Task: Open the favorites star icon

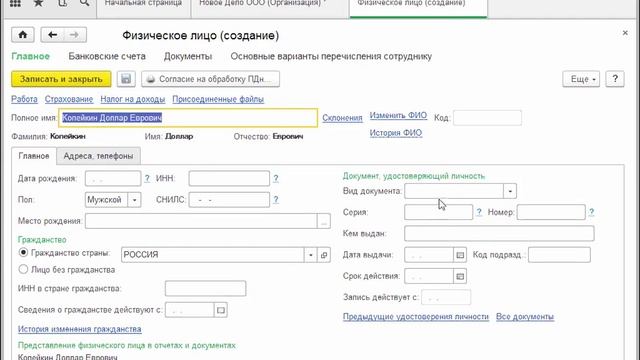Action: 38,4
